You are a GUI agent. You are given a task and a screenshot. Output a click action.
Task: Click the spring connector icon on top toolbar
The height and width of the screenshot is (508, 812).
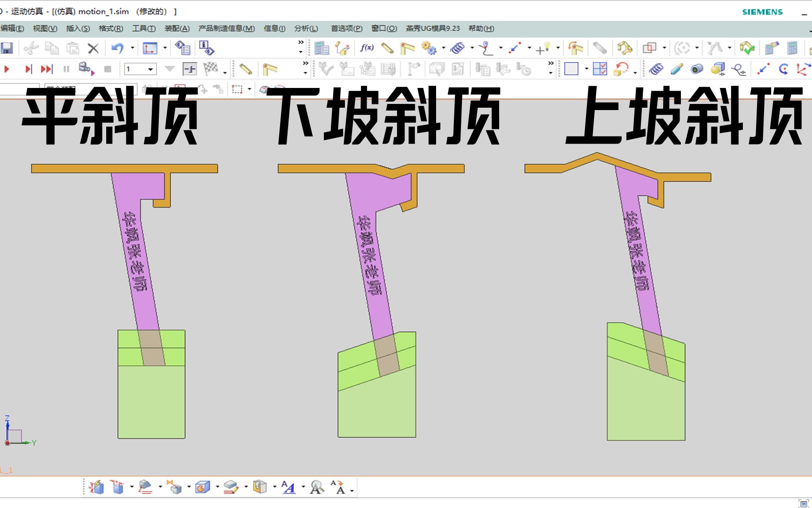457,48
